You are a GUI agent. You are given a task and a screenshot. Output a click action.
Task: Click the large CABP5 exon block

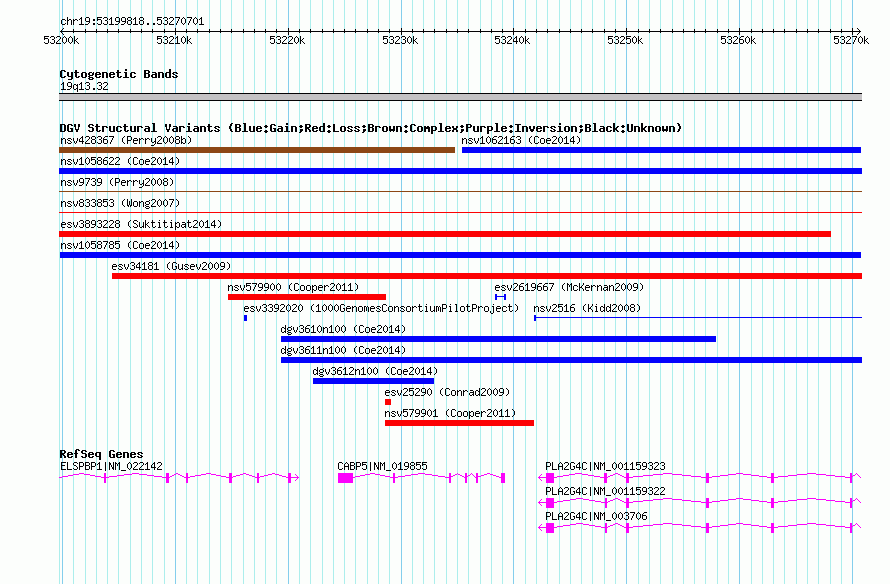345,478
